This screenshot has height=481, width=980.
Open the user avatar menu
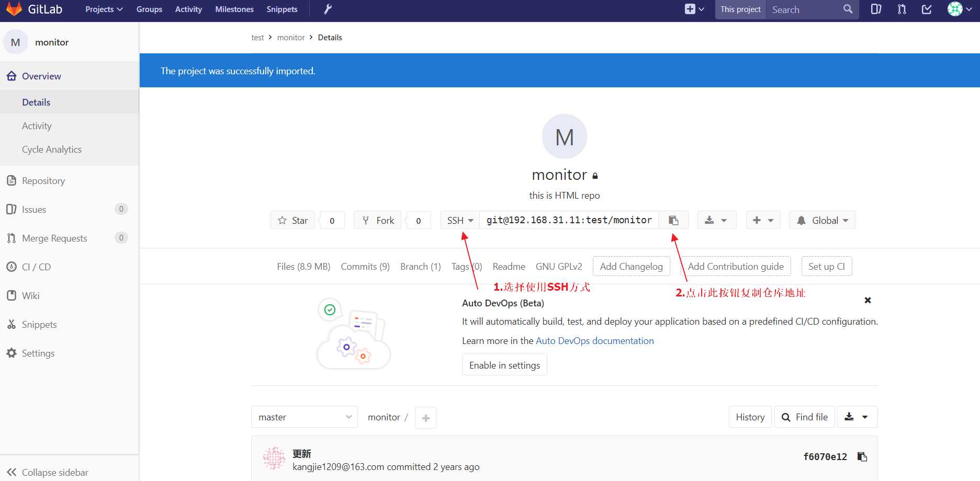pos(960,9)
